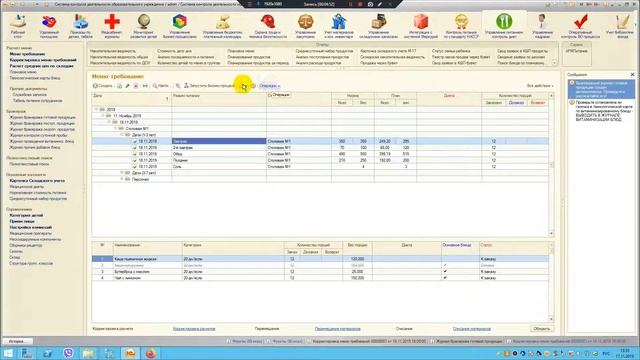640x360 pixels.
Task: Open Viber from the taskbar
Action: point(68,353)
